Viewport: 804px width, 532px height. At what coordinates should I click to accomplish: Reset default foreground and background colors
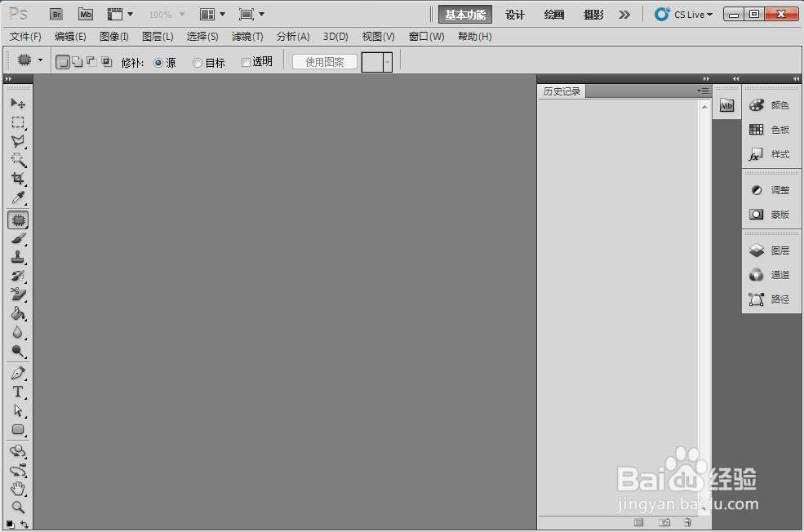[x=11, y=525]
